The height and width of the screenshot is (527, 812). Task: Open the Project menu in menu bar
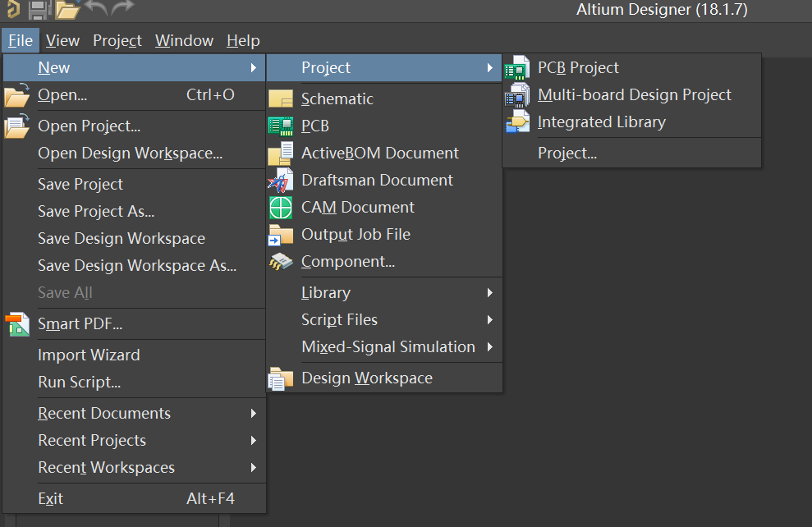click(x=117, y=40)
